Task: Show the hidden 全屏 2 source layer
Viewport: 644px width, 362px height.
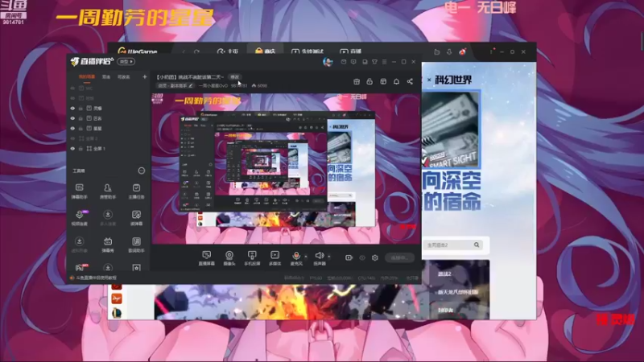Action: coord(72,138)
